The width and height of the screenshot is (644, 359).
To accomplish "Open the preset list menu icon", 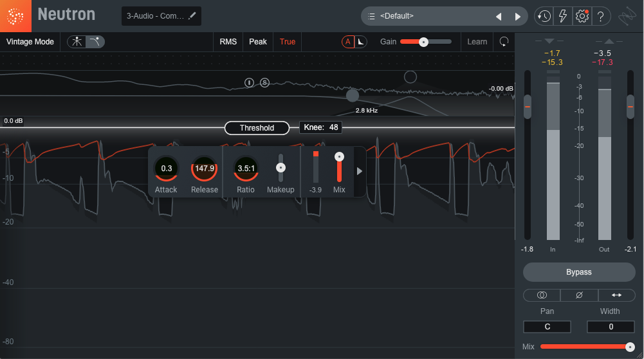I will point(371,17).
